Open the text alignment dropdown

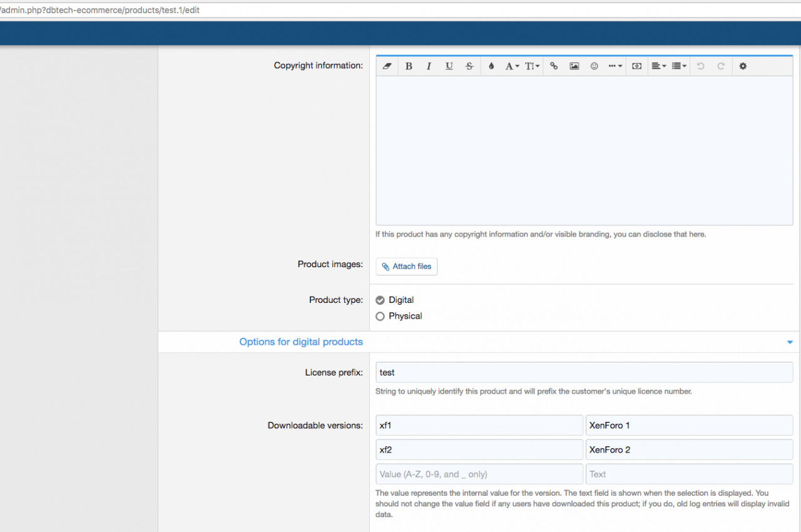click(x=658, y=66)
